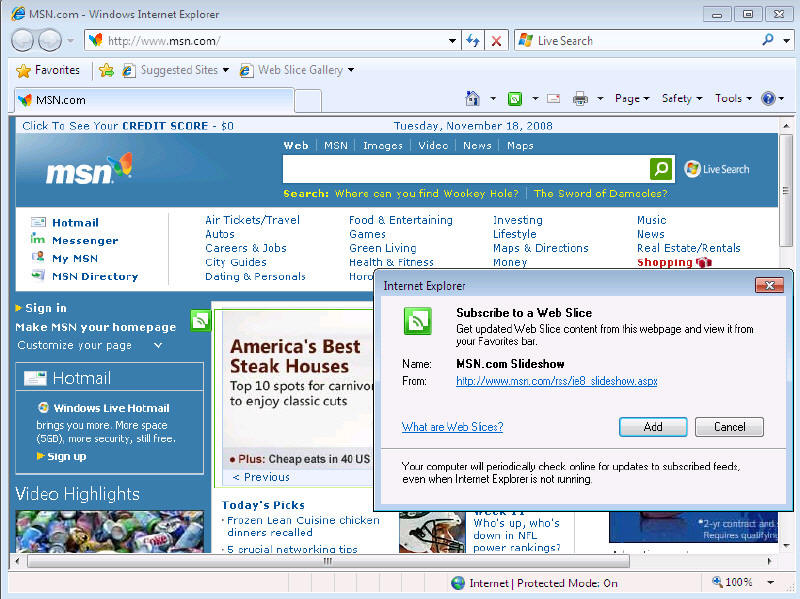Click the vertical scrollbar thumb
Screen dimensions: 800x599
click(786, 191)
